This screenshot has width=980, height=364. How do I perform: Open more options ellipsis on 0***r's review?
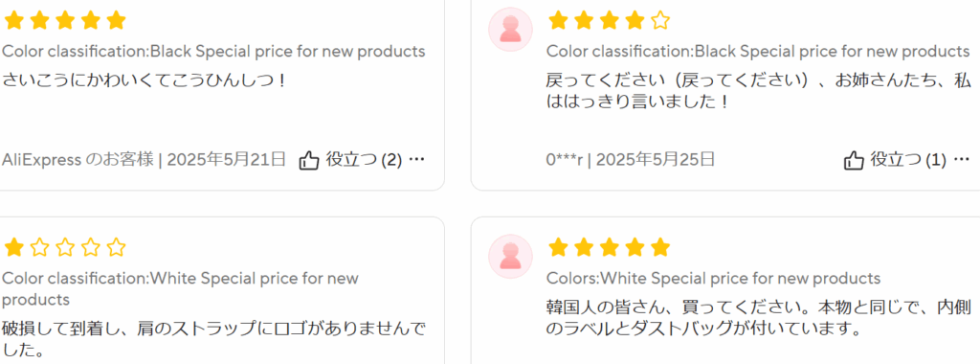click(x=961, y=159)
